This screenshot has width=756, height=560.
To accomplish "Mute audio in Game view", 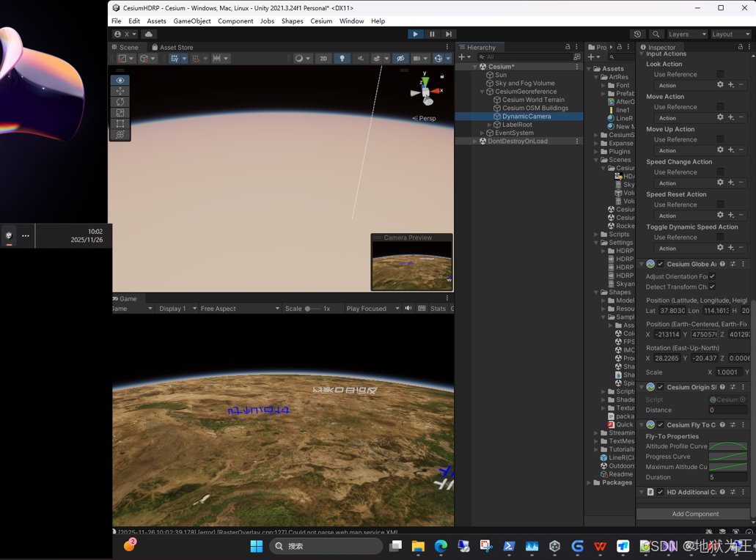I will point(408,309).
